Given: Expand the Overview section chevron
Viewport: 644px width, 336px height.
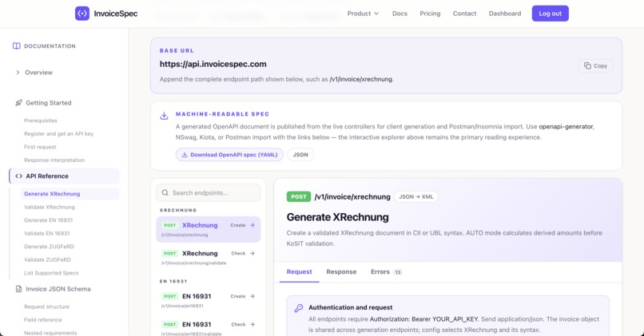Looking at the screenshot, I should tap(18, 73).
